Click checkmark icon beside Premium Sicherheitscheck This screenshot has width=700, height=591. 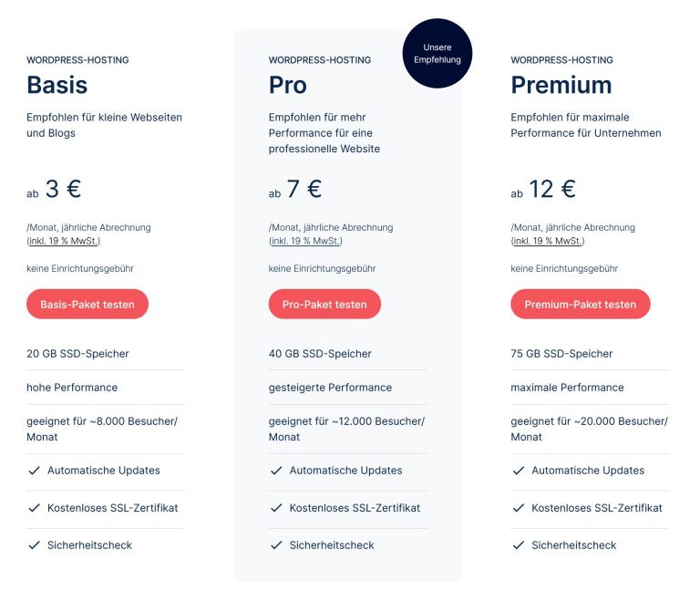[518, 545]
